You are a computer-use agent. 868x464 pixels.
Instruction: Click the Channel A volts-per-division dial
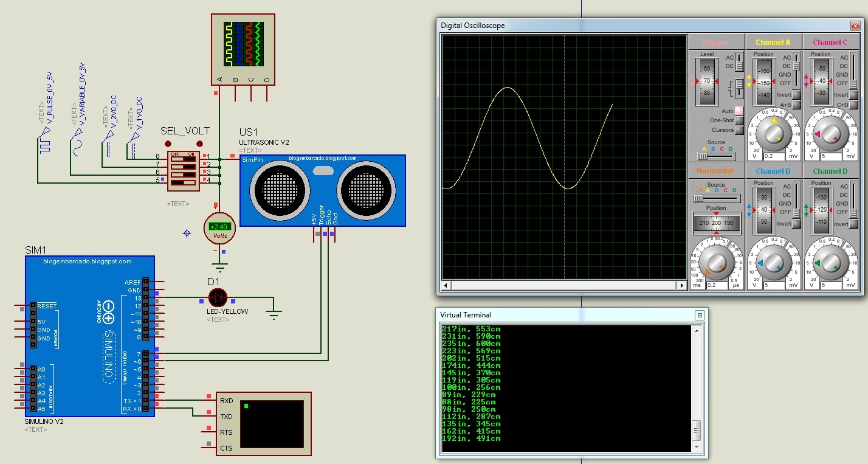coord(774,134)
